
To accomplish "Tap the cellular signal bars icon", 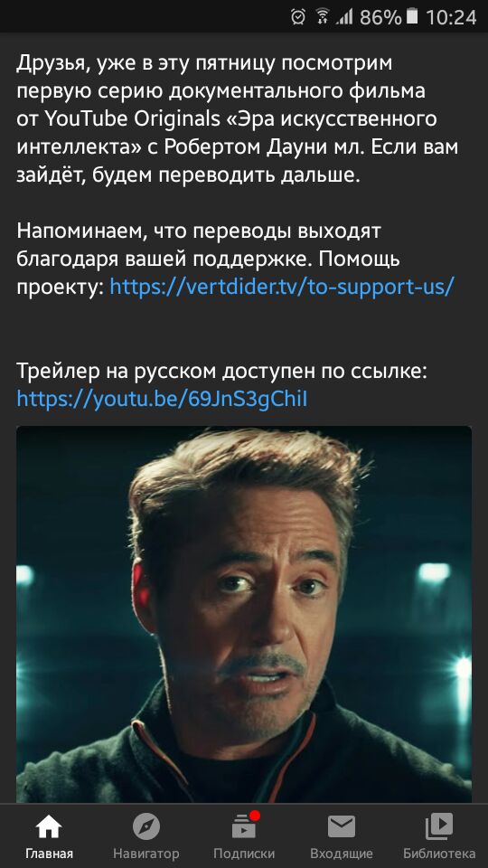I will tap(344, 16).
